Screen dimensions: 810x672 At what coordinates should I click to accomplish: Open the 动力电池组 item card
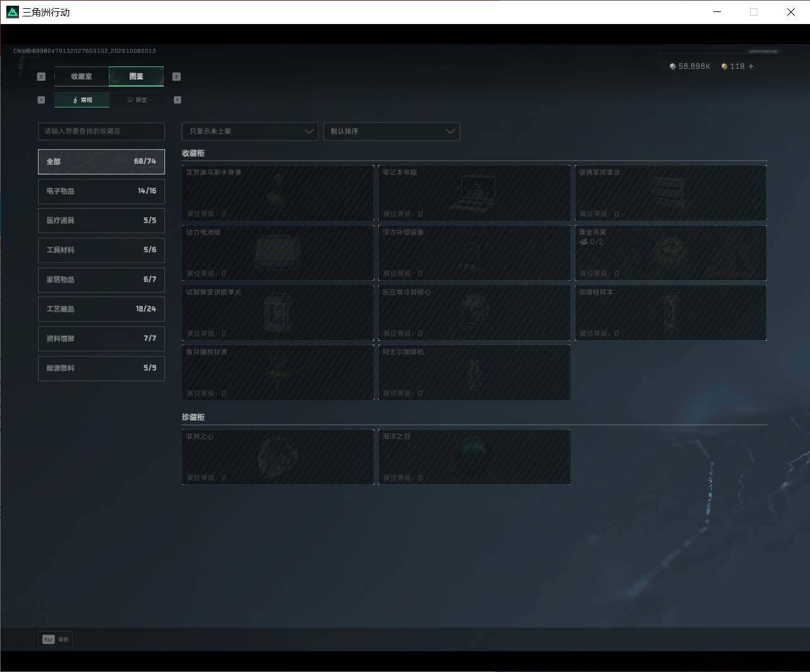(x=278, y=253)
